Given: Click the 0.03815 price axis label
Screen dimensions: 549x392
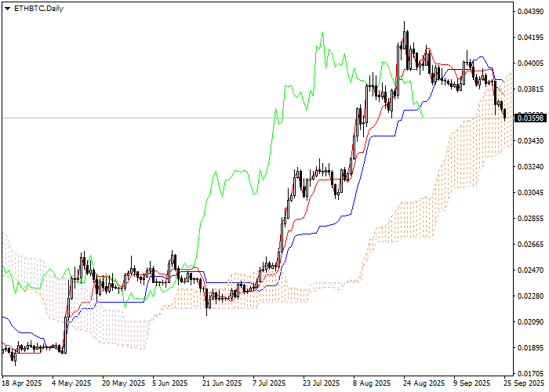Looking at the screenshot, I should 529,89.
